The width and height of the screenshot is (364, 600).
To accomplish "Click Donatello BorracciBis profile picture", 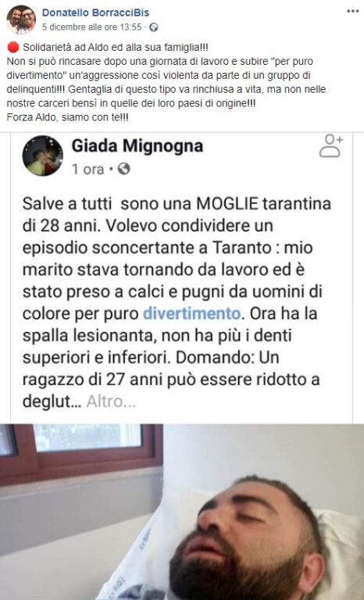I will pos(21,19).
